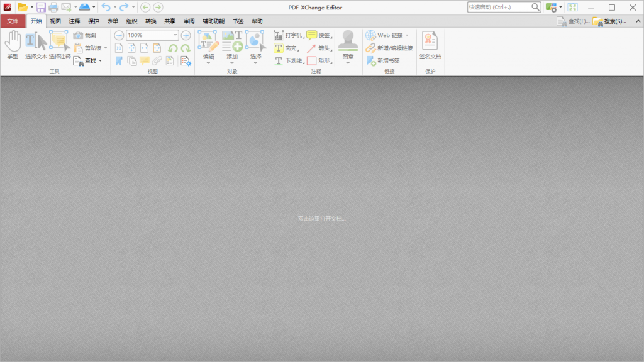Select the Highlight (高亮) text tool
Viewport: 644px width, 362px height.
(286, 48)
